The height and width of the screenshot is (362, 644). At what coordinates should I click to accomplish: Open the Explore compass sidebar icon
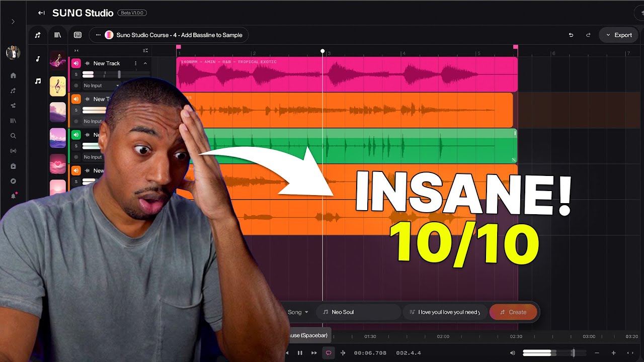pos(13,181)
